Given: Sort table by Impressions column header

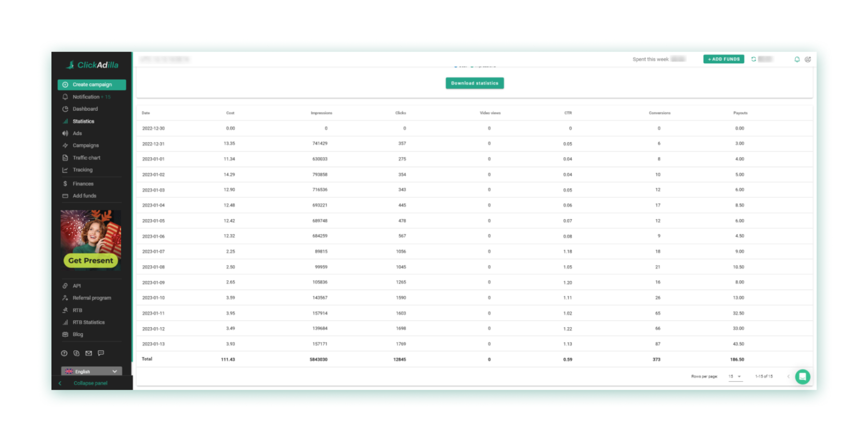Looking at the screenshot, I should tap(321, 113).
